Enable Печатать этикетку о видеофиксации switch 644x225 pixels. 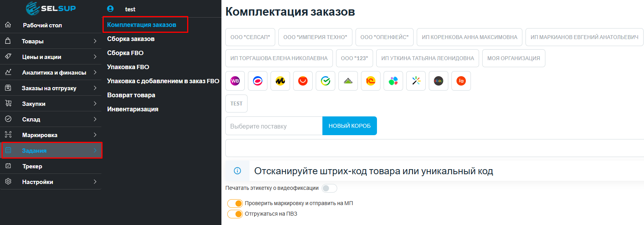(x=329, y=188)
